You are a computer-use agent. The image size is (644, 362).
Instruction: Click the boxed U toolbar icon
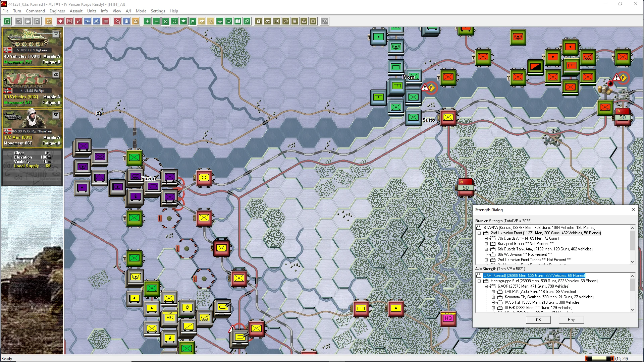(277, 21)
